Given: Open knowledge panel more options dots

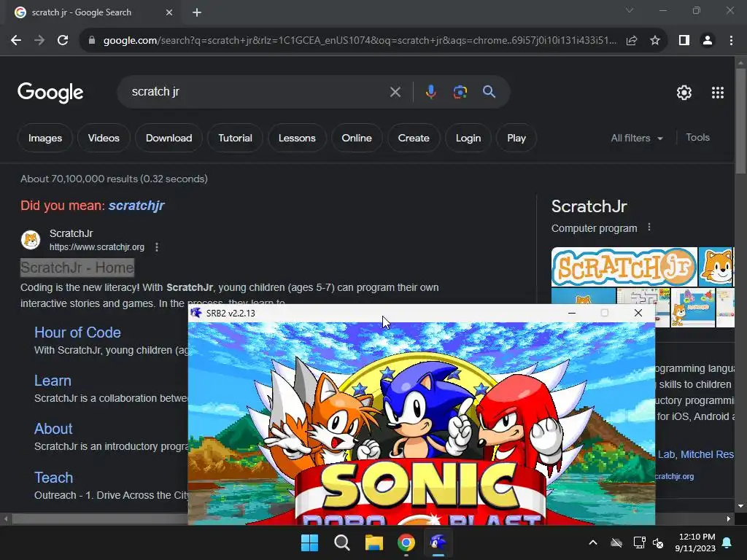Looking at the screenshot, I should [649, 227].
